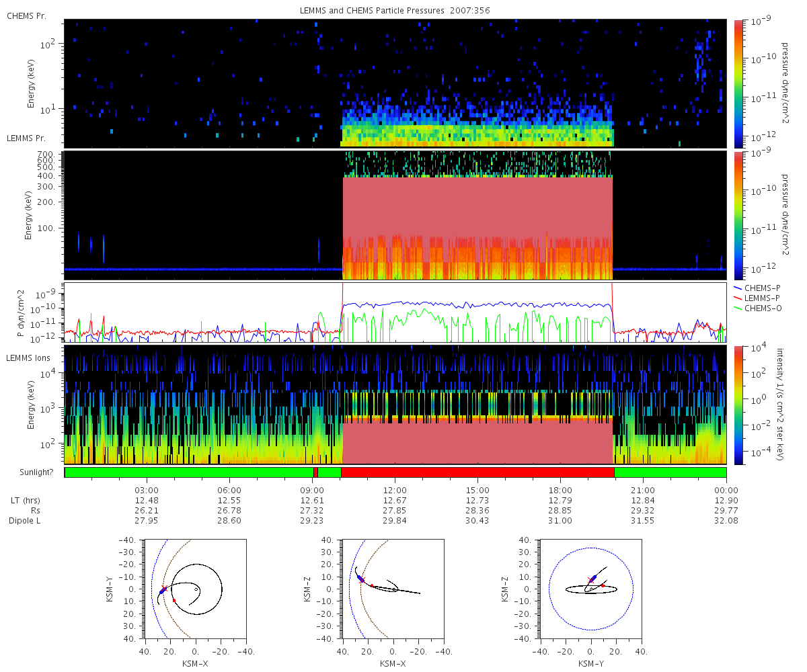Click the CHEMS-P blue pressure line plateau

coord(477,305)
